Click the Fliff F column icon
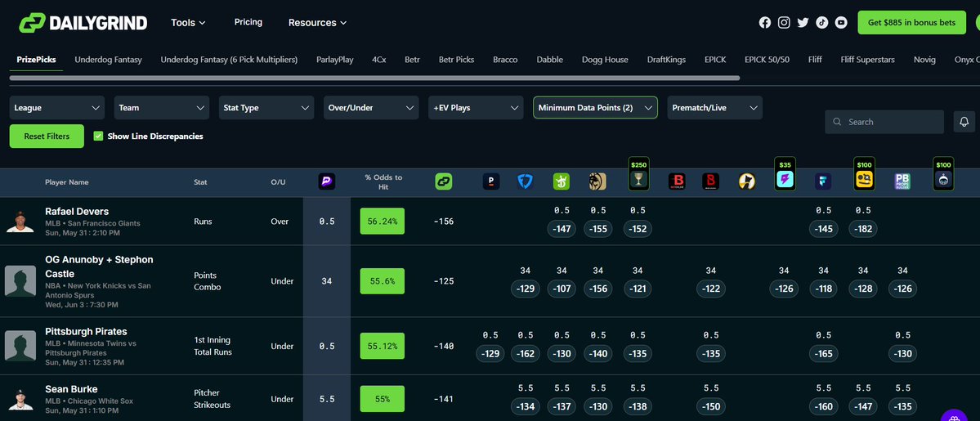This screenshot has height=421, width=980. click(x=823, y=181)
